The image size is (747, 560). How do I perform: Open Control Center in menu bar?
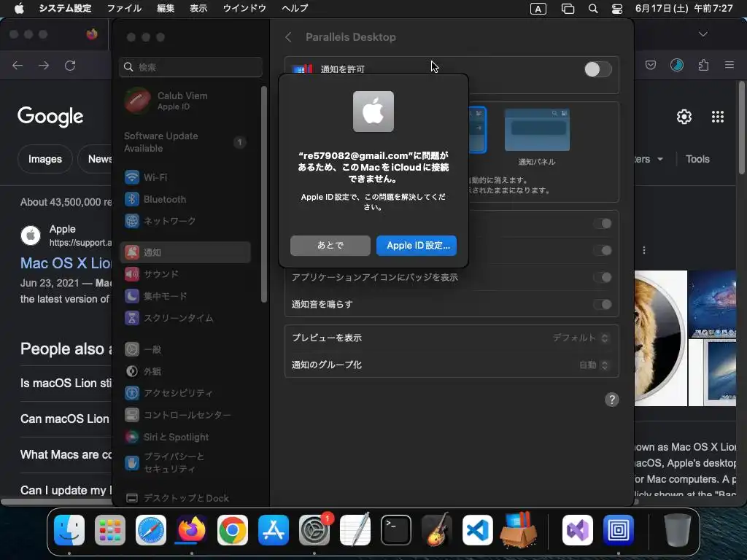617,9
